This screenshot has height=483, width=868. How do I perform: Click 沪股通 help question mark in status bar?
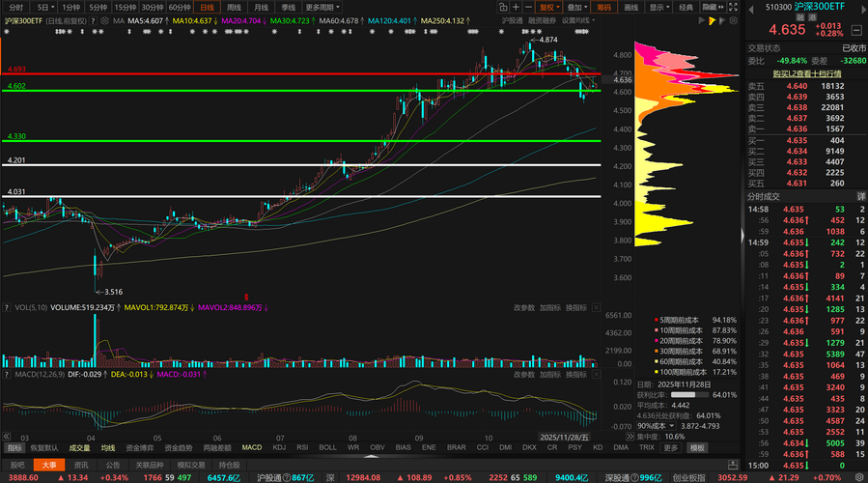click(287, 477)
